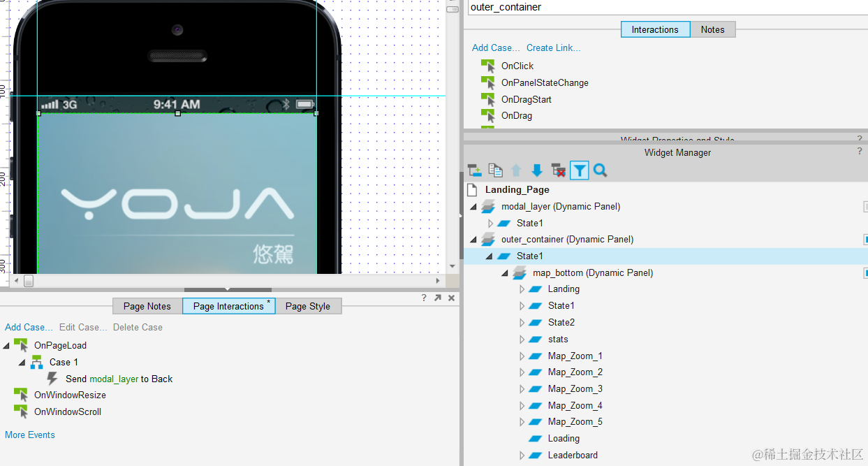Open help for the Widget Manager pane
Image resolution: width=868 pixels, height=466 pixels.
click(860, 152)
